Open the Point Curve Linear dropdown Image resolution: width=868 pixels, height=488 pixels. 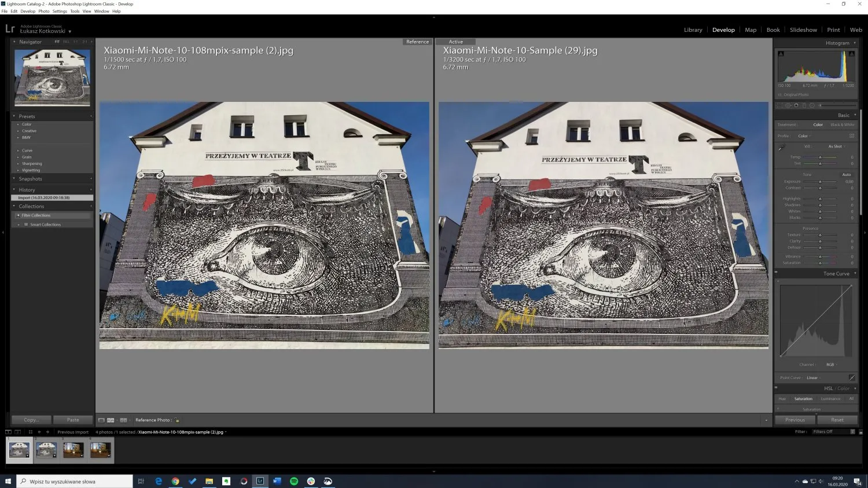tap(814, 378)
